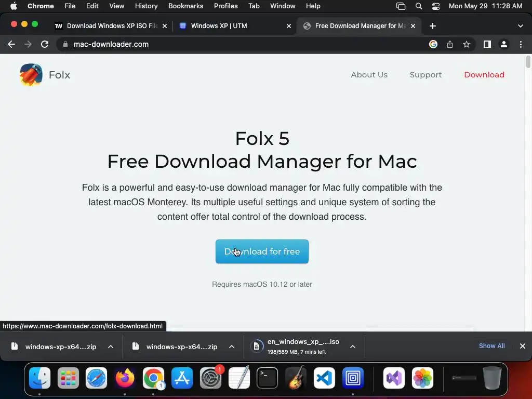Open Photos app from the Dock
The height and width of the screenshot is (399, 532).
[422, 378]
